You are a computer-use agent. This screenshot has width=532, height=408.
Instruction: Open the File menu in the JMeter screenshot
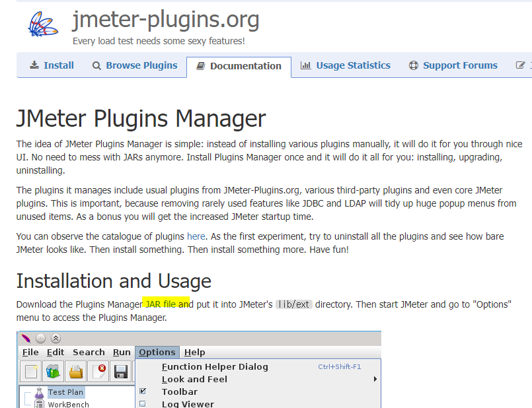[x=30, y=353]
